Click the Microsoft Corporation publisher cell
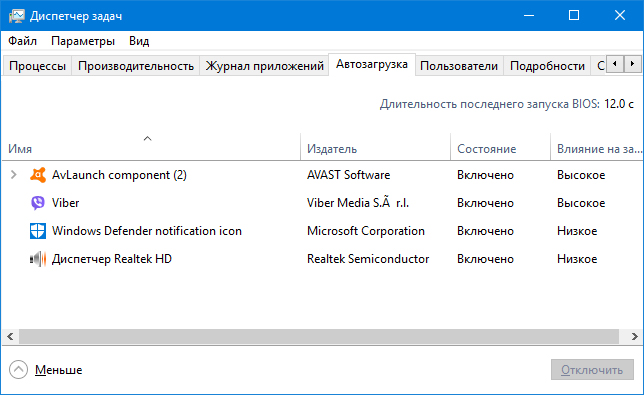Image resolution: width=644 pixels, height=395 pixels. point(366,231)
